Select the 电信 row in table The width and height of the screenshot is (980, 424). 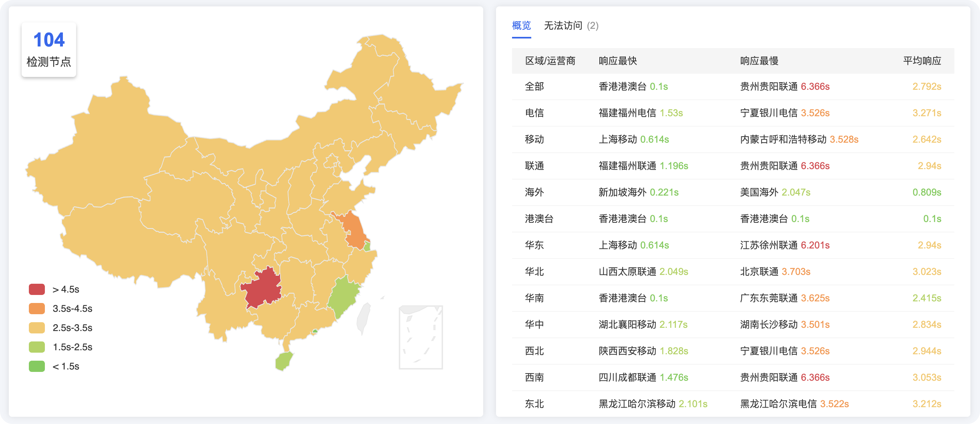[x=733, y=113]
